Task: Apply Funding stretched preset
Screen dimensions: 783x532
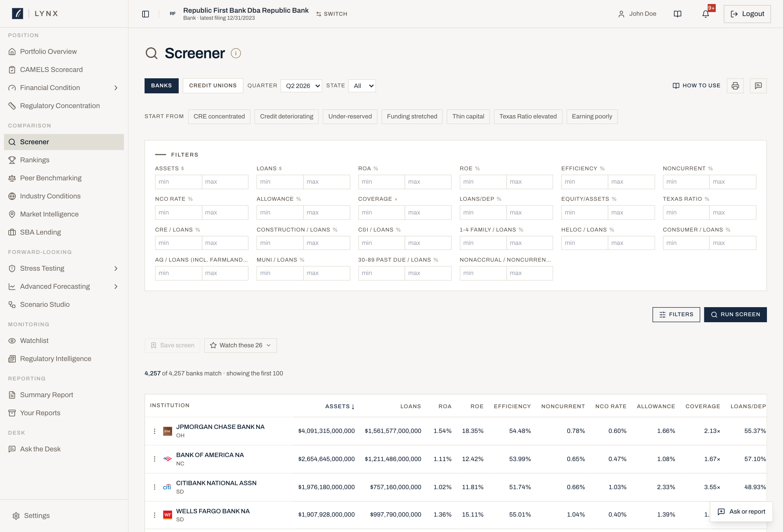Action: pyautogui.click(x=412, y=116)
